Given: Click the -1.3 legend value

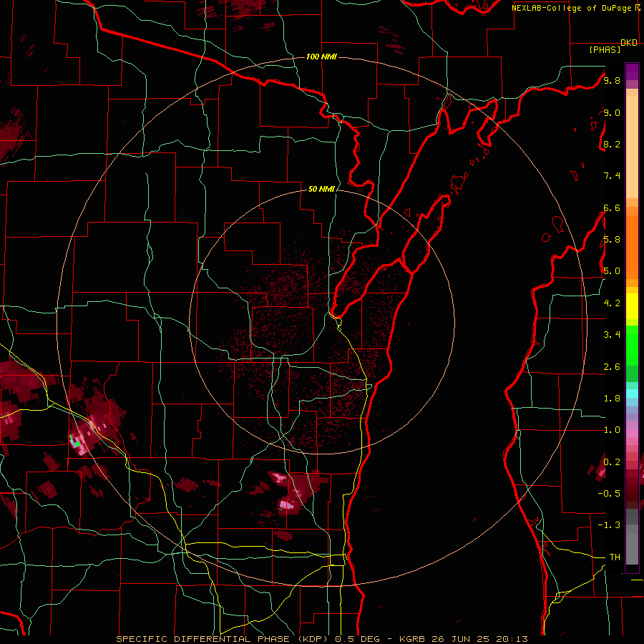Looking at the screenshot, I should [609, 525].
